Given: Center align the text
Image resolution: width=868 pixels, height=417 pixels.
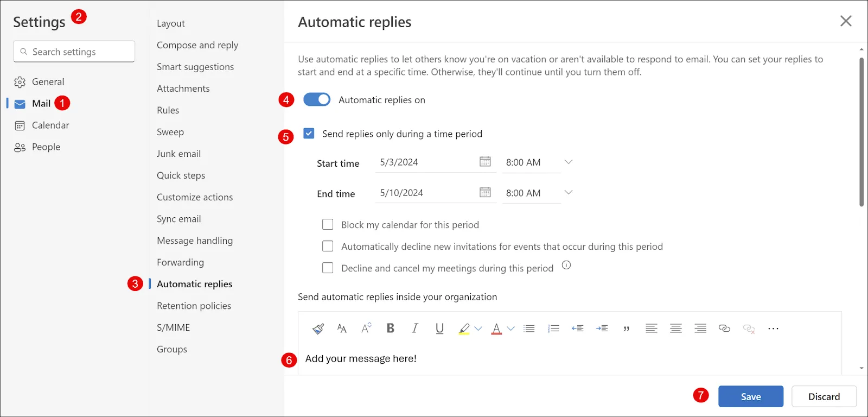Looking at the screenshot, I should point(675,328).
